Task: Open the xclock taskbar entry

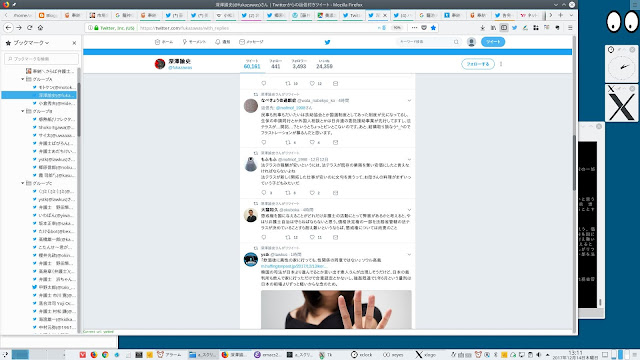Action: coord(362,355)
